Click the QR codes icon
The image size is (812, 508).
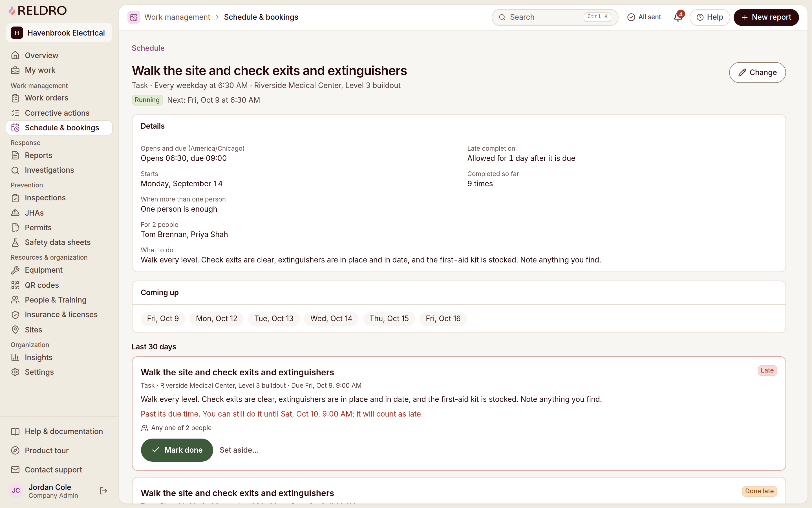pos(15,285)
